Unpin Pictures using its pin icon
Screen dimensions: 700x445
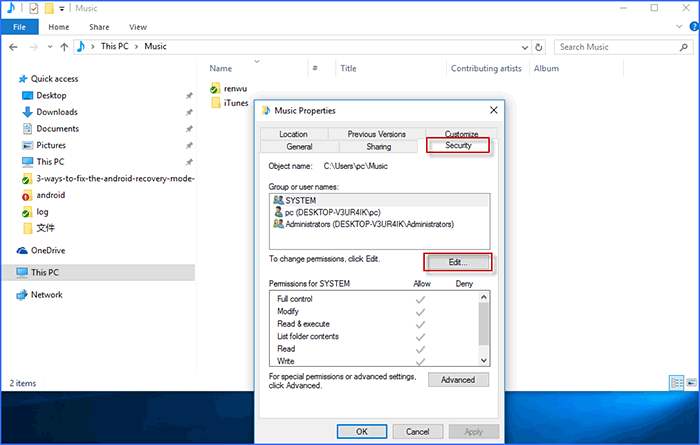pyautogui.click(x=189, y=145)
